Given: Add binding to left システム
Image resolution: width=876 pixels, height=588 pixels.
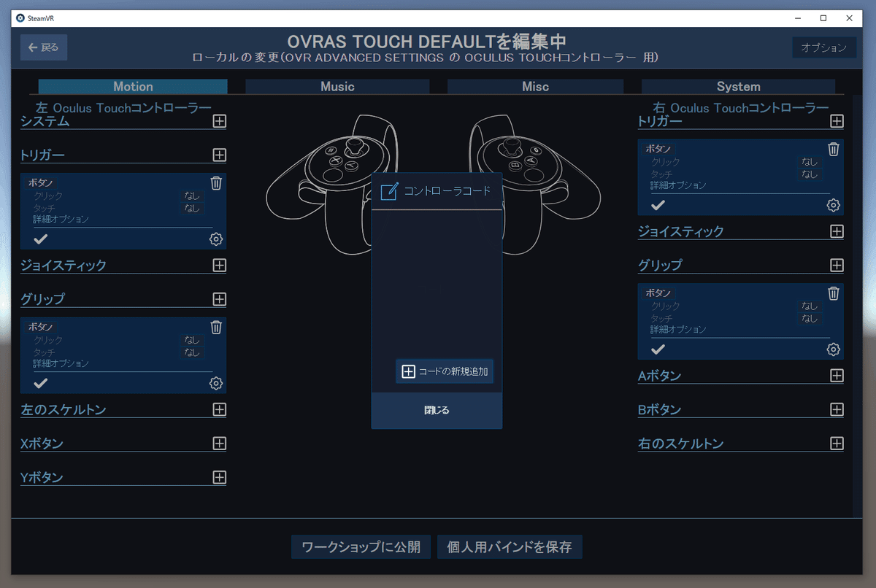Looking at the screenshot, I should (219, 121).
